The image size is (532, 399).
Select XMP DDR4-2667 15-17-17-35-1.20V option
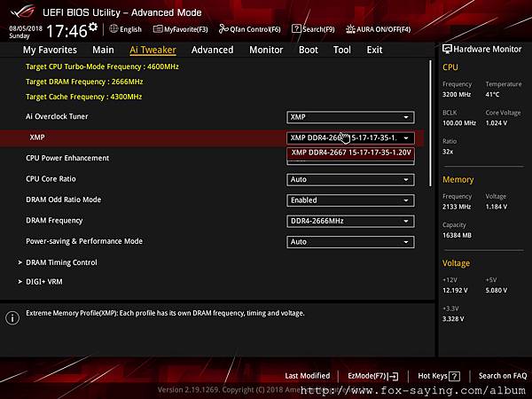pyautogui.click(x=350, y=153)
